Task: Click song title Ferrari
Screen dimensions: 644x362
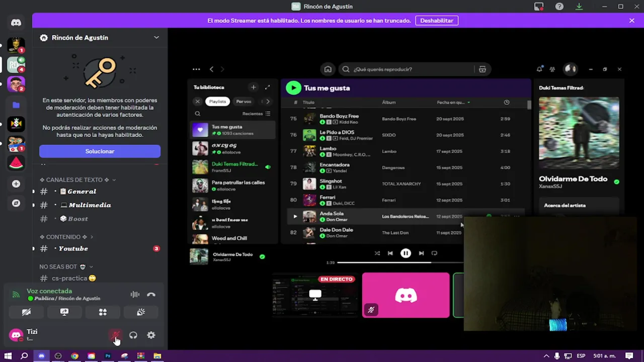Action: [328, 198]
